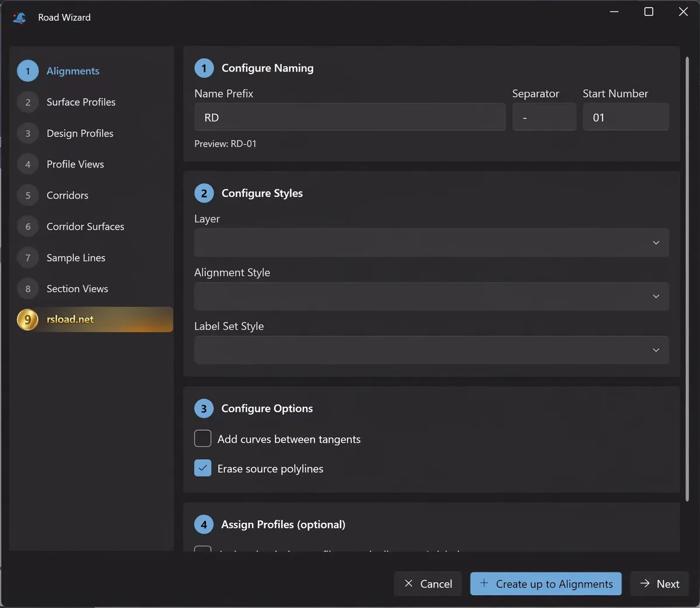Enable Add curves between tangents checkbox
The width and height of the screenshot is (700, 608).
202,438
